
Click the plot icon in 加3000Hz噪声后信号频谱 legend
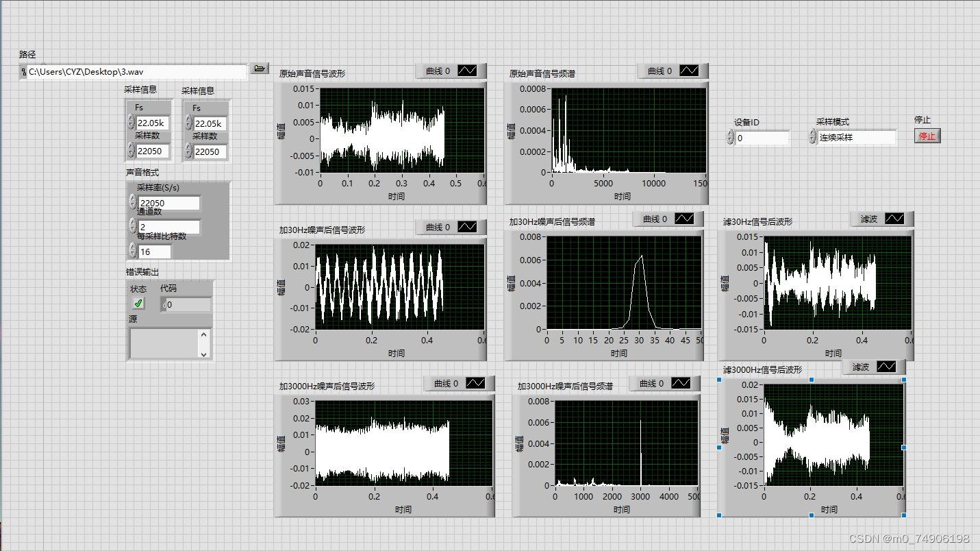(681, 383)
